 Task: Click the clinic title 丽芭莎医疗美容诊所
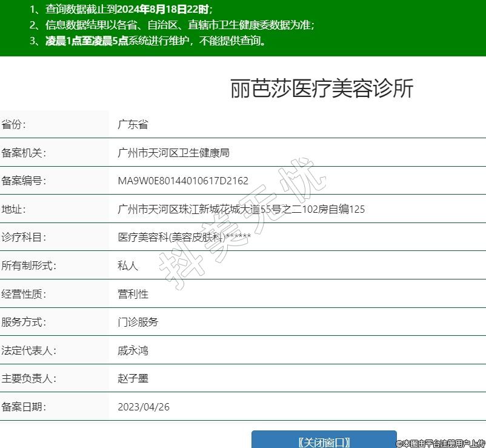321,89
